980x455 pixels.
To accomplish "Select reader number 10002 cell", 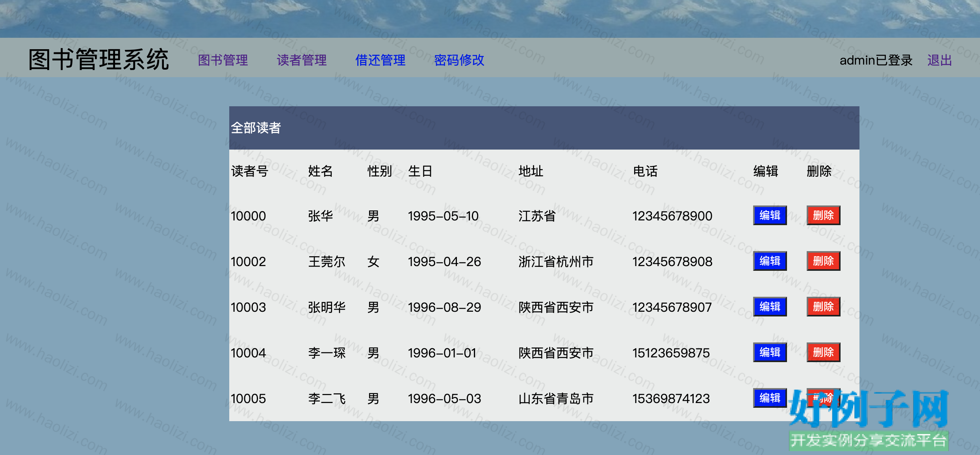I will tap(248, 262).
